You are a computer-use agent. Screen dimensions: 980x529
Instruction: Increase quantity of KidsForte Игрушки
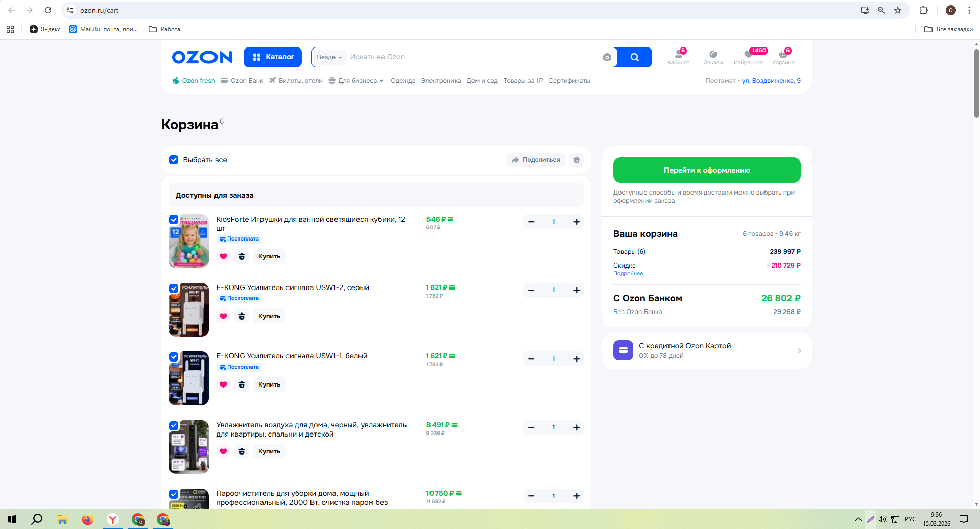[577, 222]
